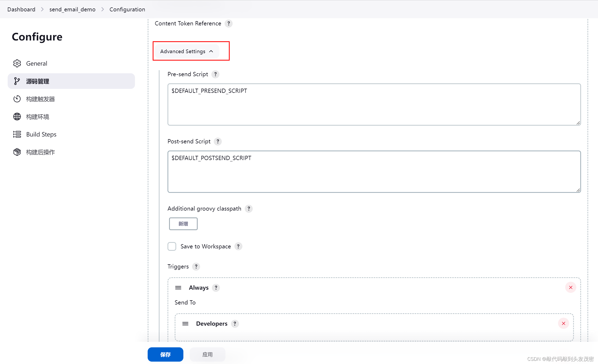Click 新增 to add classpath
Image resolution: width=598 pixels, height=364 pixels.
(x=183, y=224)
